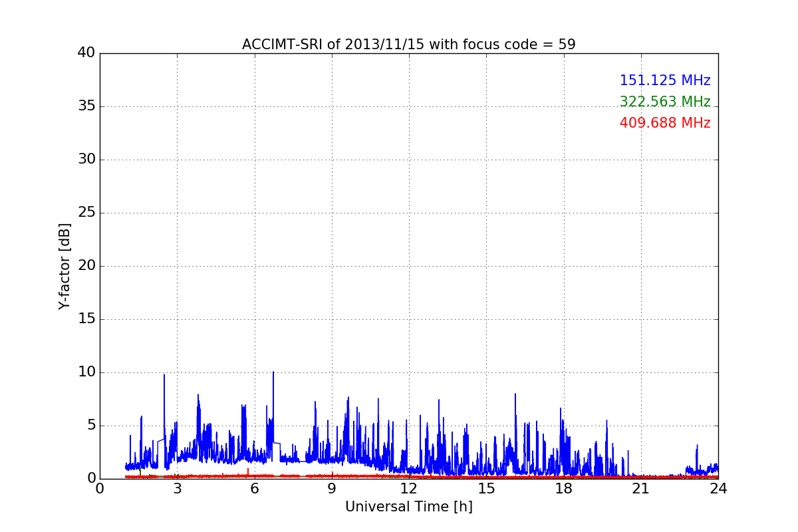
Task: Click the x-axis tick label 9
Action: [332, 489]
